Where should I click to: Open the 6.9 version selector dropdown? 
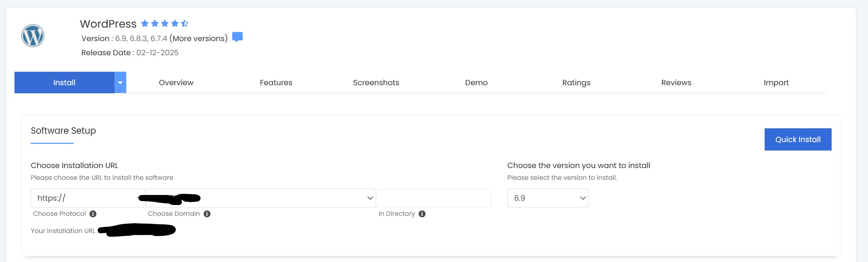point(547,198)
